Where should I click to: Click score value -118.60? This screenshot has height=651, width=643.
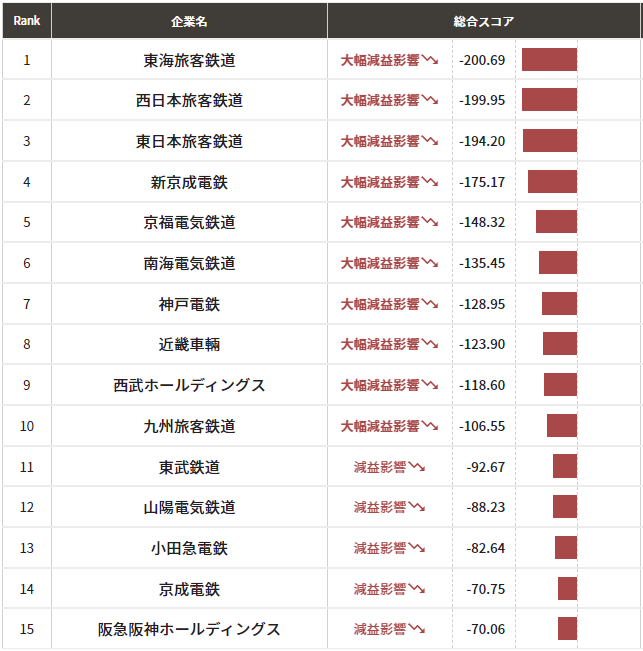coord(482,385)
